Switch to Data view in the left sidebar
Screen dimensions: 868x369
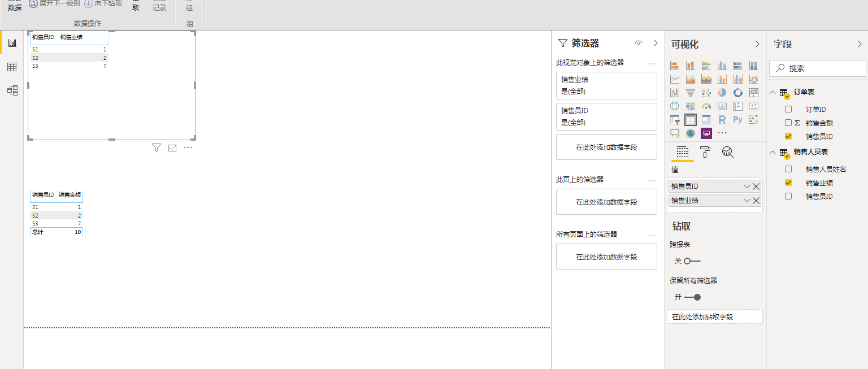[12, 67]
